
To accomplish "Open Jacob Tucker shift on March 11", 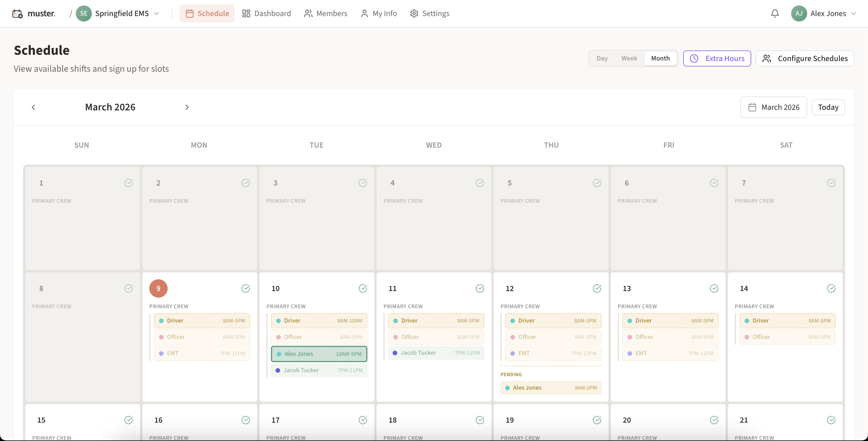I will (x=436, y=352).
